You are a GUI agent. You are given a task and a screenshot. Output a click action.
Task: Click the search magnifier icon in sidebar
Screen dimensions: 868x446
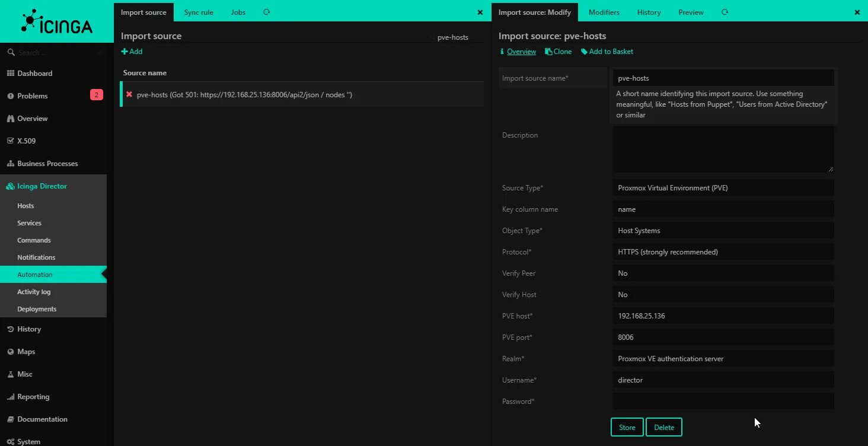[x=11, y=52]
